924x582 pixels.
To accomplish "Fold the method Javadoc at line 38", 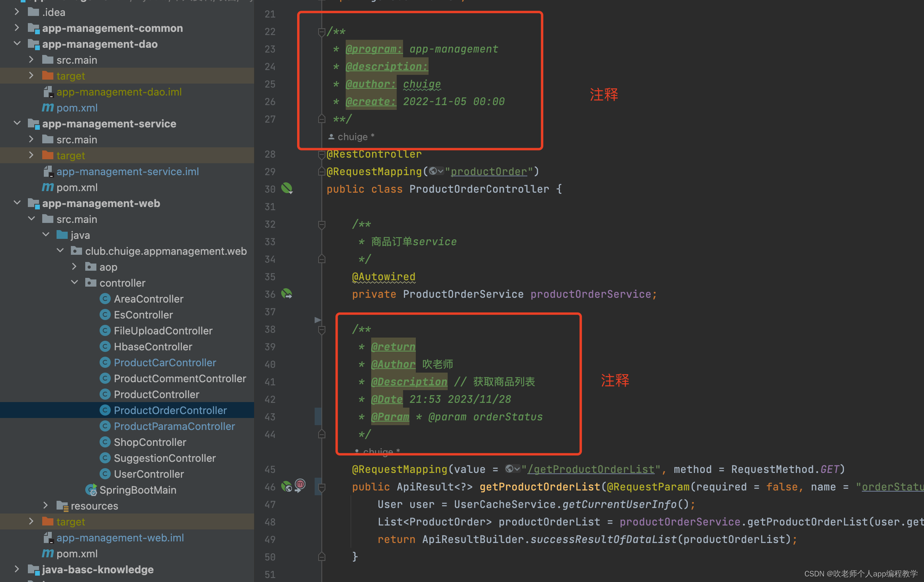I will (x=322, y=330).
